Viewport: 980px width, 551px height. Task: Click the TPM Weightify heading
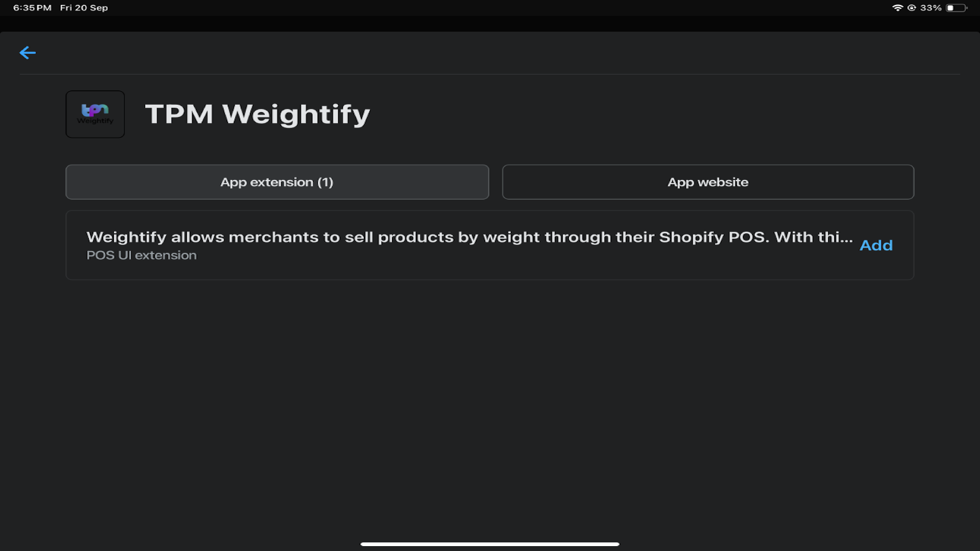coord(257,114)
